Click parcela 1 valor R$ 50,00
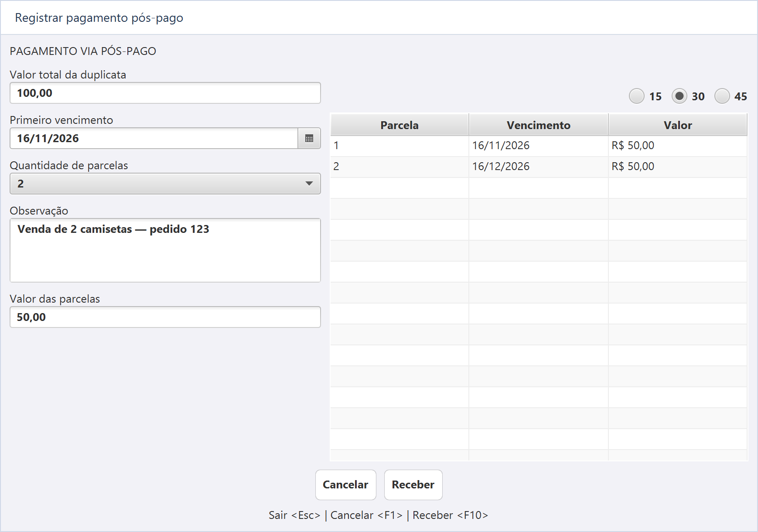The image size is (758, 532). (x=678, y=146)
